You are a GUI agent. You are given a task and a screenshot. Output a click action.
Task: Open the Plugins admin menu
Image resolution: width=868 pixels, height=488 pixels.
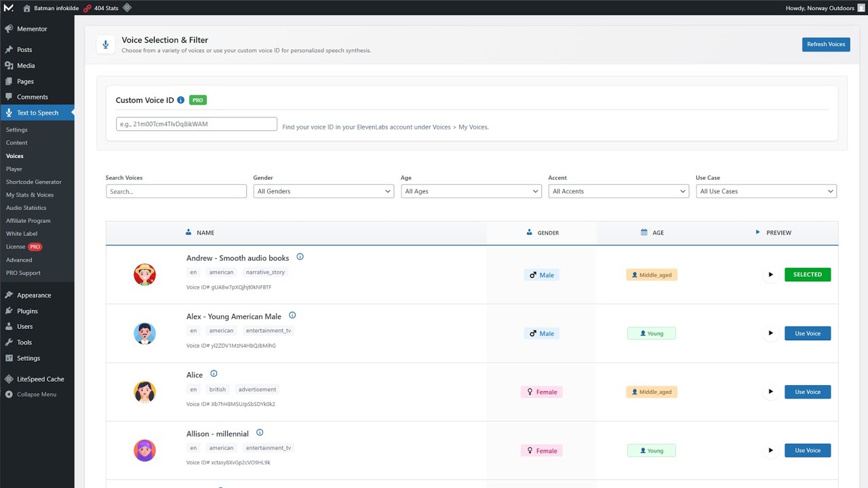[x=27, y=311]
